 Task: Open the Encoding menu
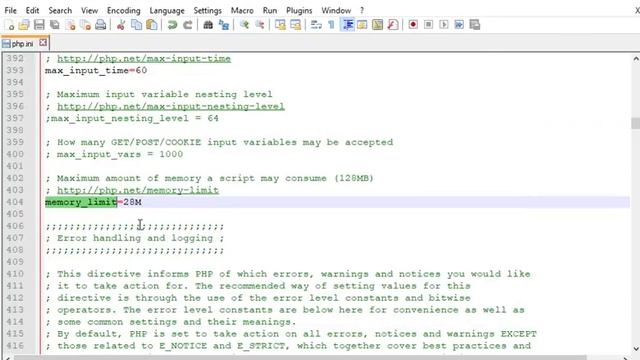(124, 10)
